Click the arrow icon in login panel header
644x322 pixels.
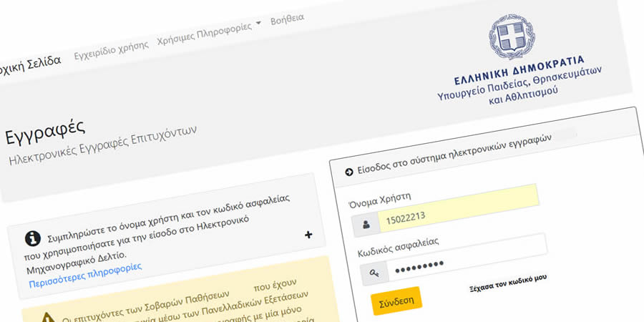coord(348,171)
